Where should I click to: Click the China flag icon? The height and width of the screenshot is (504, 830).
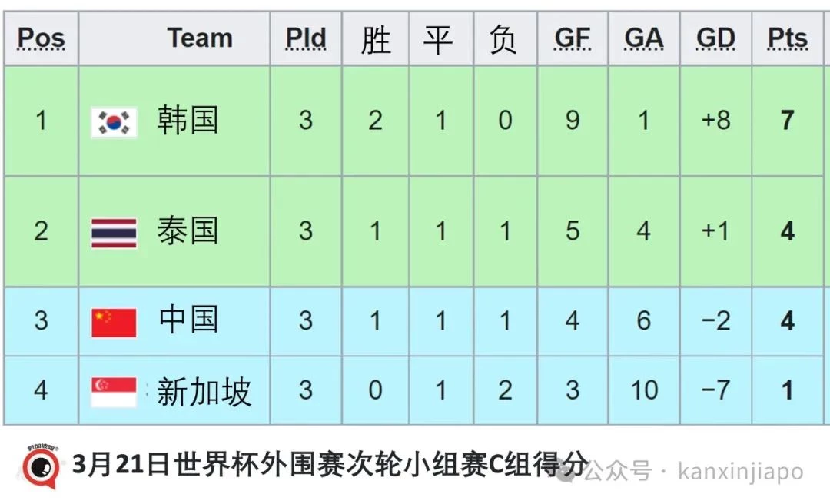click(x=114, y=323)
